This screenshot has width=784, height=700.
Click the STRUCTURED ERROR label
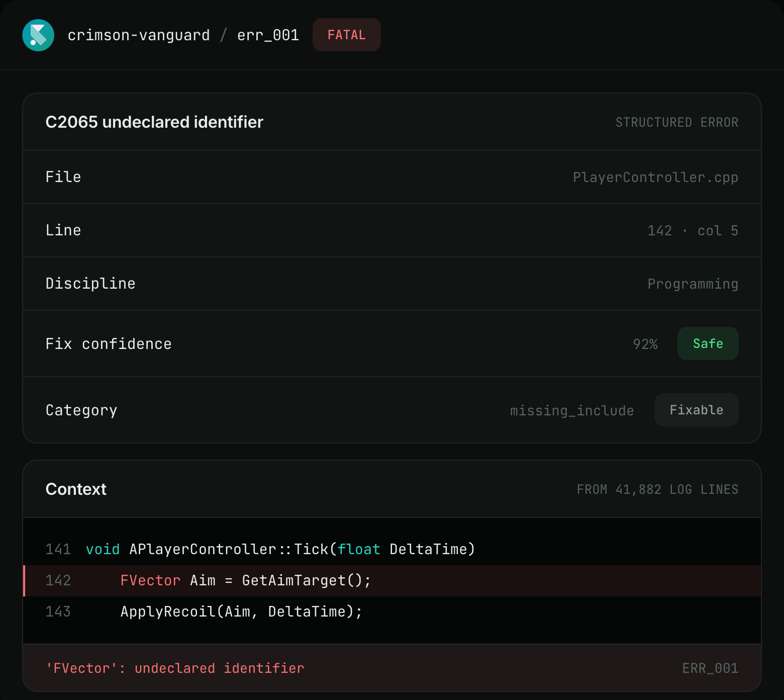pos(677,122)
